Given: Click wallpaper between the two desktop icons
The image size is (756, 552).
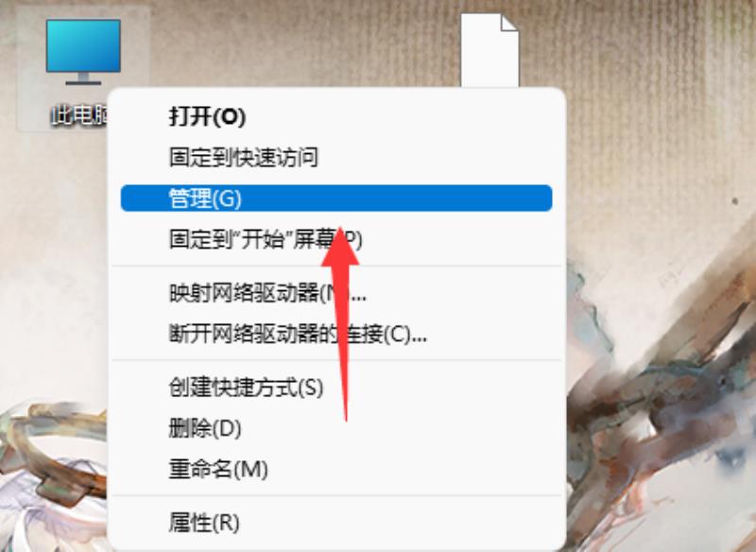Looking at the screenshot, I should click(289, 43).
